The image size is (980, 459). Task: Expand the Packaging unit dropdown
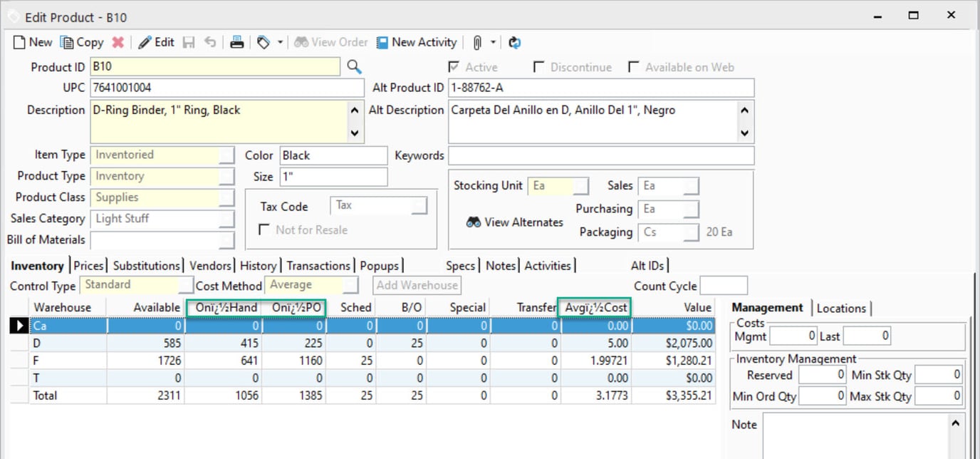pyautogui.click(x=691, y=232)
